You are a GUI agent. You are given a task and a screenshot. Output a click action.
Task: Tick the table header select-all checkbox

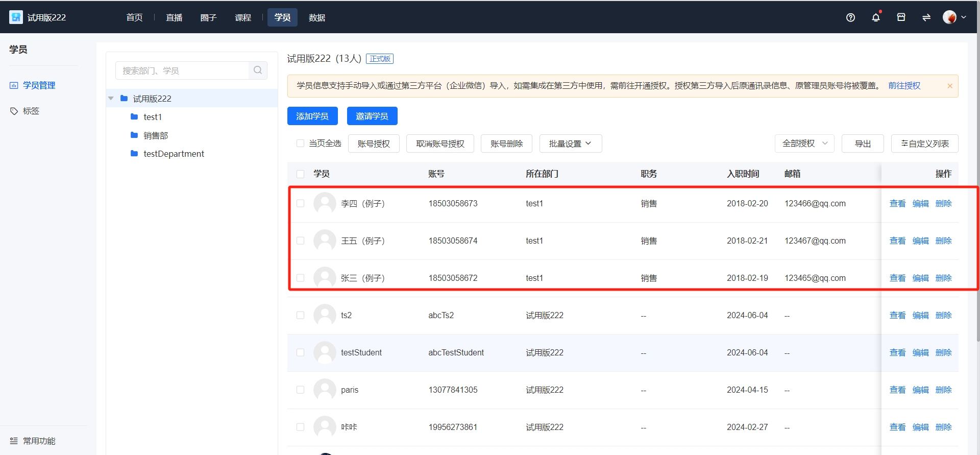(x=300, y=174)
